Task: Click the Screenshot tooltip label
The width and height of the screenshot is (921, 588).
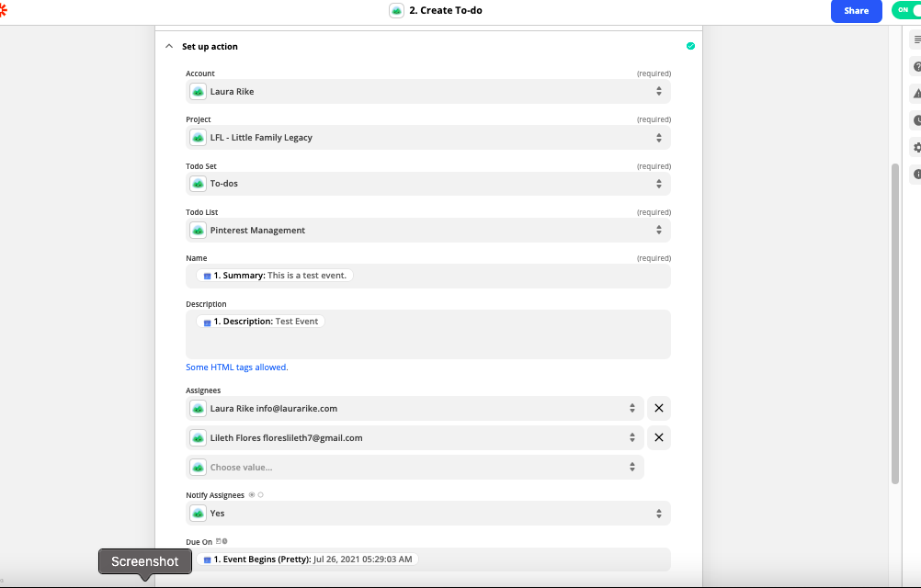Action: (x=145, y=561)
